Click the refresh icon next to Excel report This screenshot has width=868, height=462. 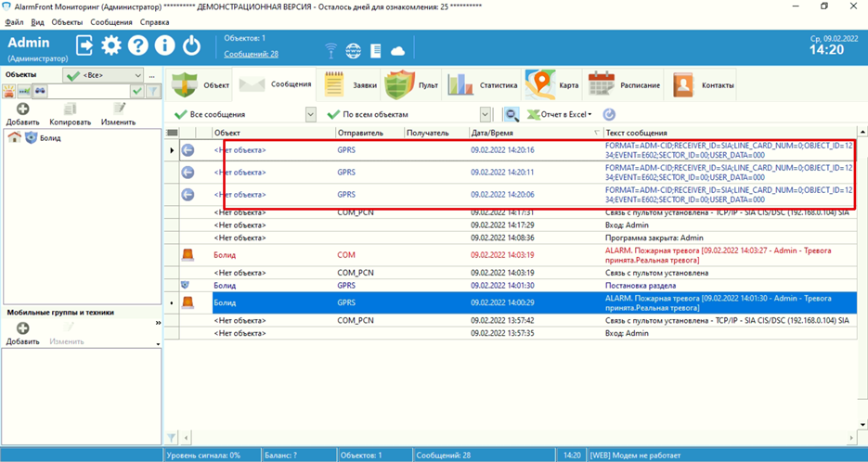point(609,114)
